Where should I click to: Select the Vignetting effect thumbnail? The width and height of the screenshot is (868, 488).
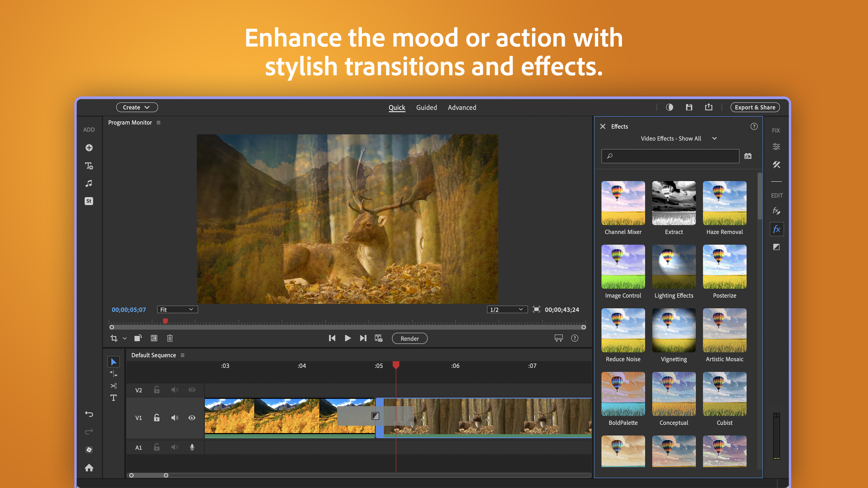(x=674, y=330)
